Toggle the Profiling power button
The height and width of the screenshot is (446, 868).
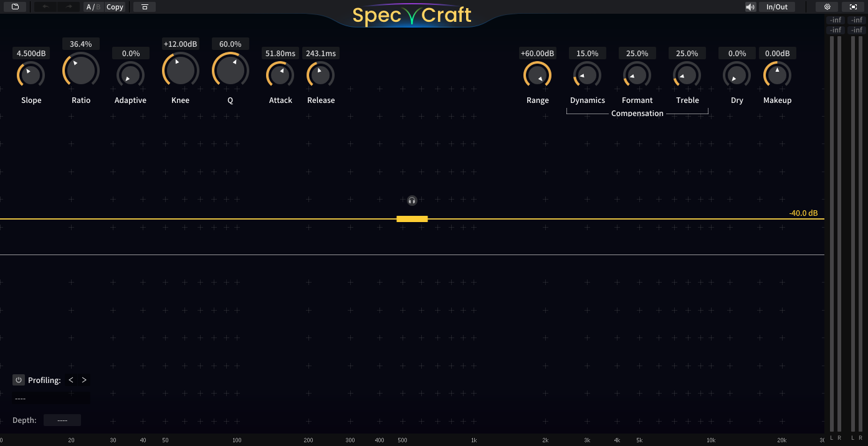(19, 380)
